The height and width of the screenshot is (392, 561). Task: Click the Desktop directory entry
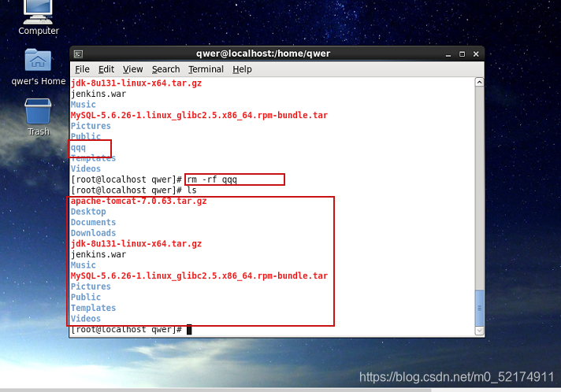tap(88, 212)
